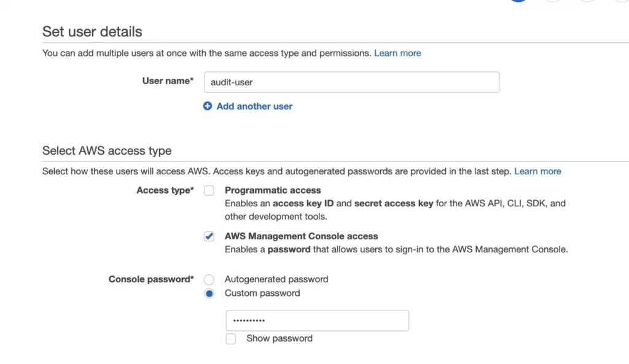The height and width of the screenshot is (364, 629).
Task: Select the Autogenerated password radio button
Action: (x=209, y=279)
